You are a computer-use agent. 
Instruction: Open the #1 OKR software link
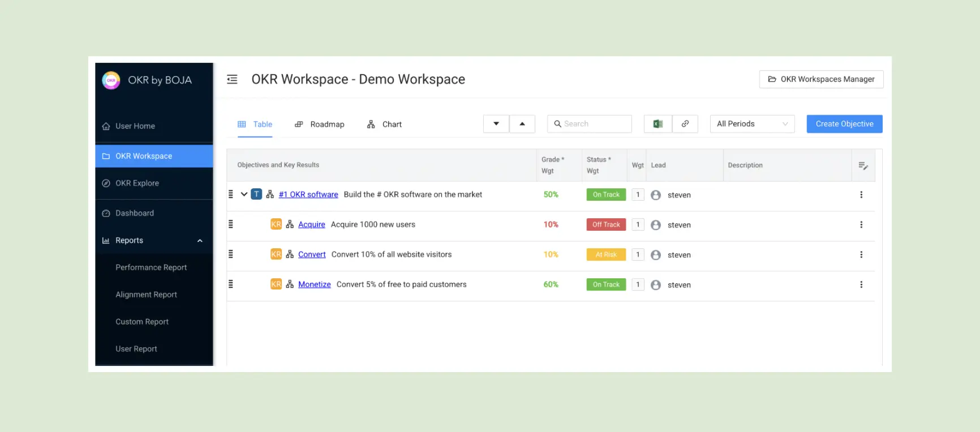308,195
